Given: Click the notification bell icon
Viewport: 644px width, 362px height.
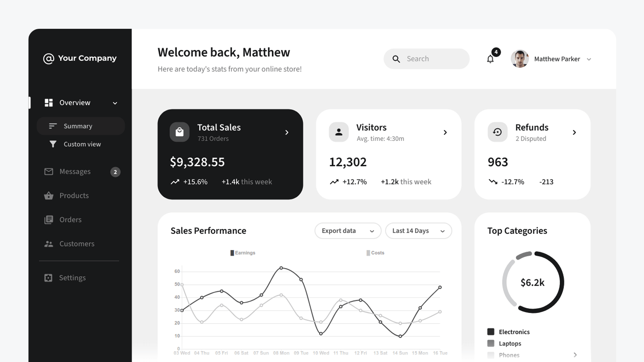Looking at the screenshot, I should (x=490, y=58).
